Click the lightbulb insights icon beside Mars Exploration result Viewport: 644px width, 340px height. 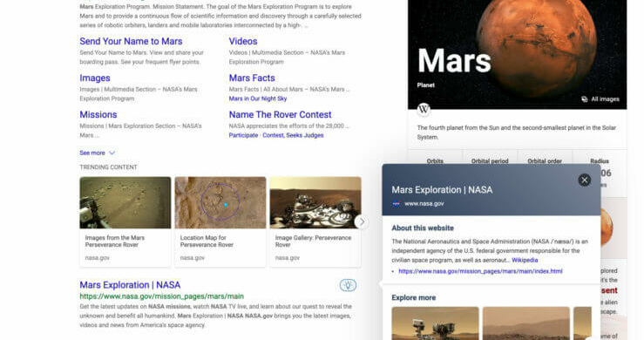click(x=348, y=285)
